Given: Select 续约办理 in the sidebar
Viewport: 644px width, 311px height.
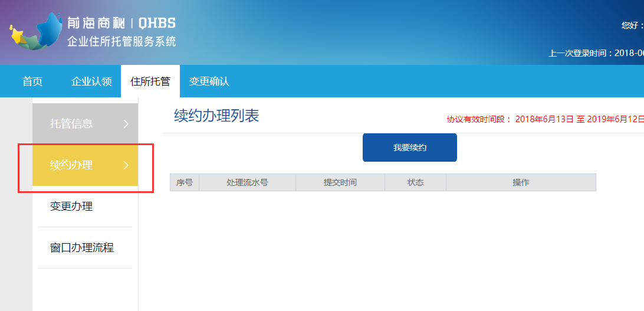Looking at the screenshot, I should (x=71, y=165).
